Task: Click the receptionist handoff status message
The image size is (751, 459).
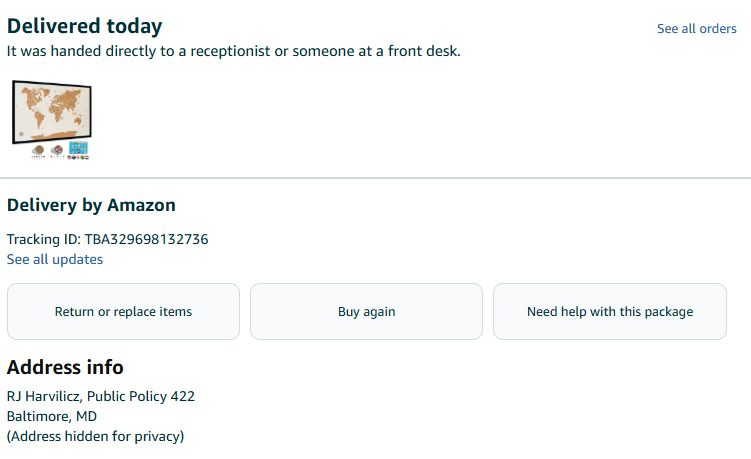Action: 233,51
